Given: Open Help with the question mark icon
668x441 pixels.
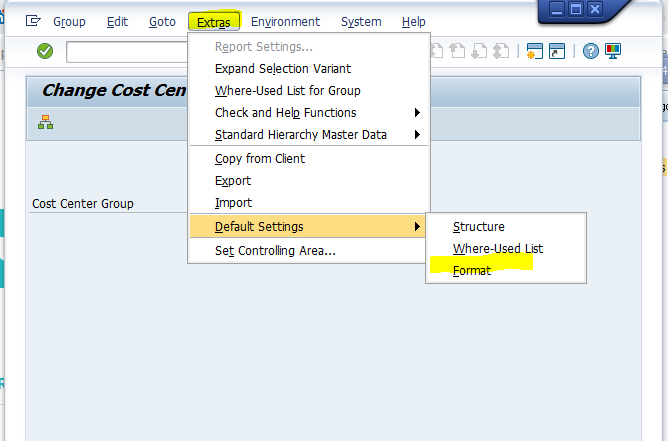Looking at the screenshot, I should [590, 51].
